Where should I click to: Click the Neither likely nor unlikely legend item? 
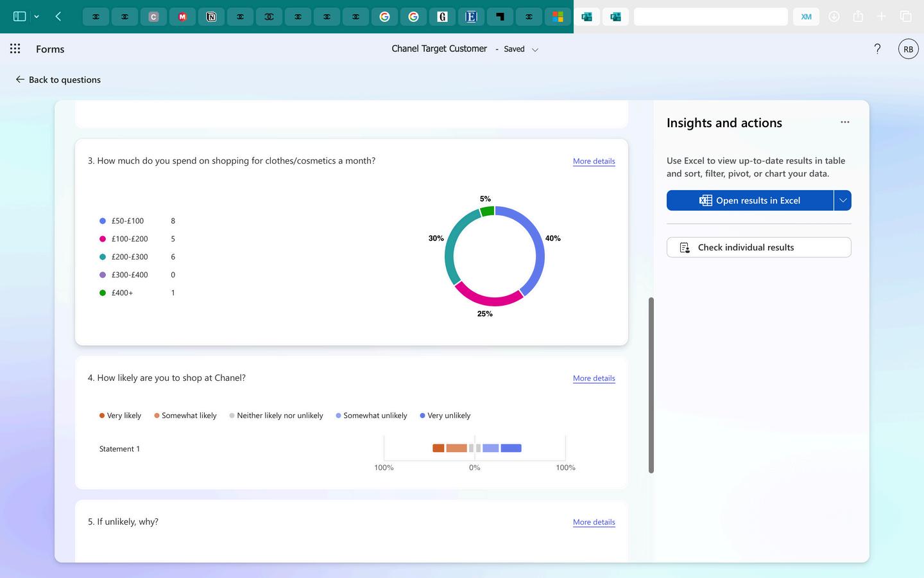(276, 416)
